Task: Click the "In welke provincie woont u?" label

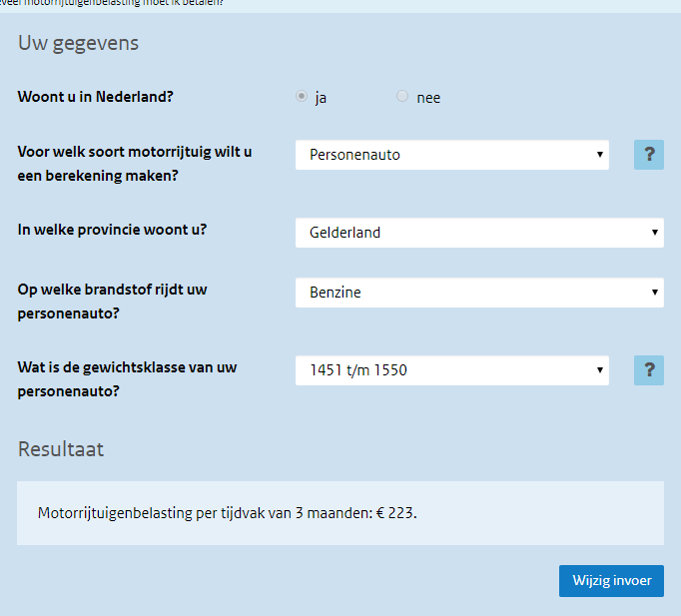Action: tap(112, 229)
